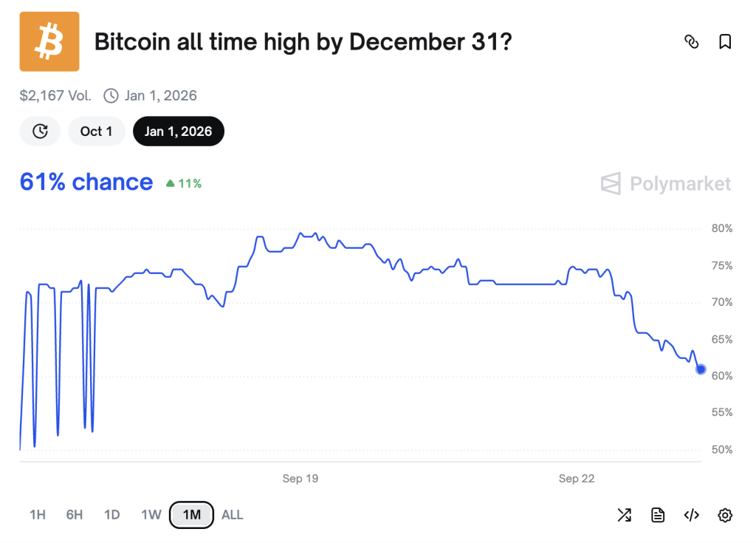Viewport: 756px width, 543px height.
Task: Click the 61% chance label
Action: [86, 182]
